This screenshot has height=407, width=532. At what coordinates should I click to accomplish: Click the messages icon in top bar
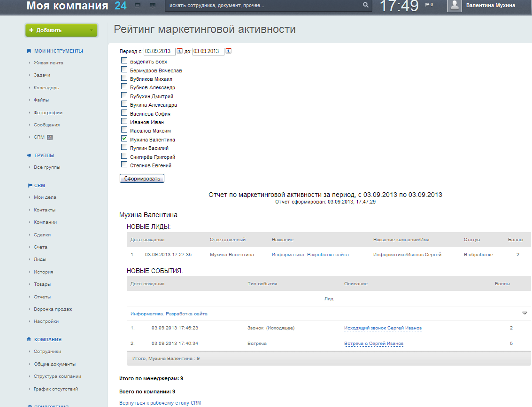pos(138,5)
